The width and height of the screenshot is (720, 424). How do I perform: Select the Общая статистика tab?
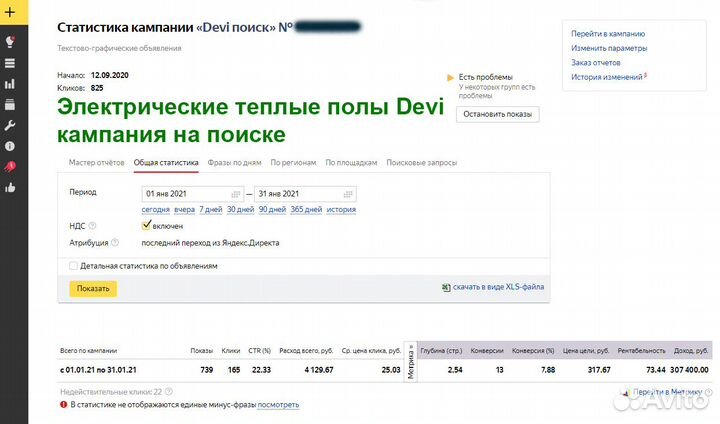pos(166,163)
